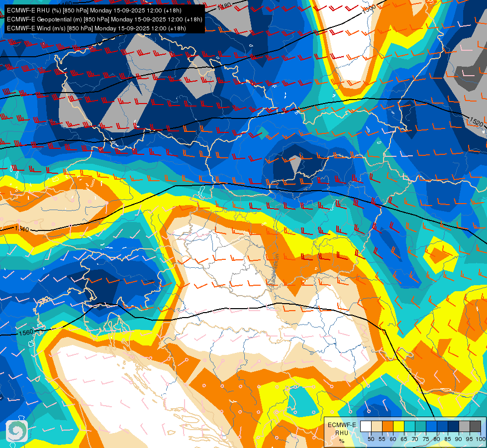Click the legend value 65
Image resolution: width=487 pixels, height=448 pixels.
404,439
